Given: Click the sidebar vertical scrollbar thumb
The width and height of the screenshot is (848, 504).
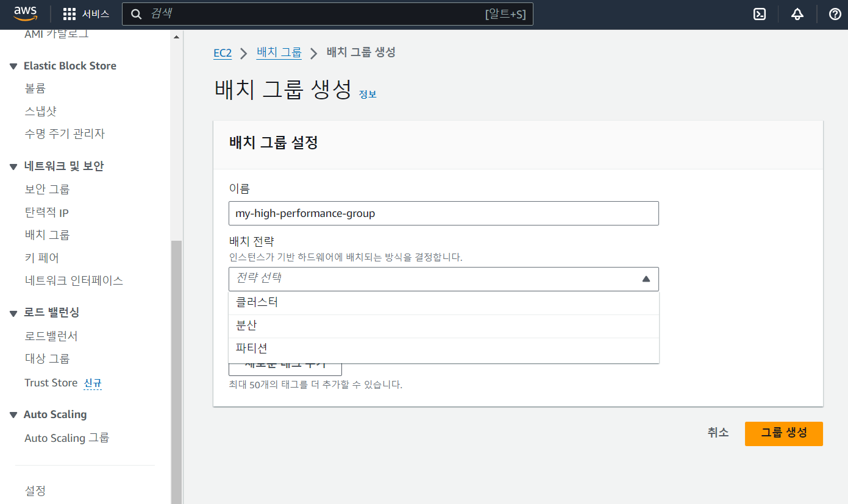Looking at the screenshot, I should coord(176,372).
